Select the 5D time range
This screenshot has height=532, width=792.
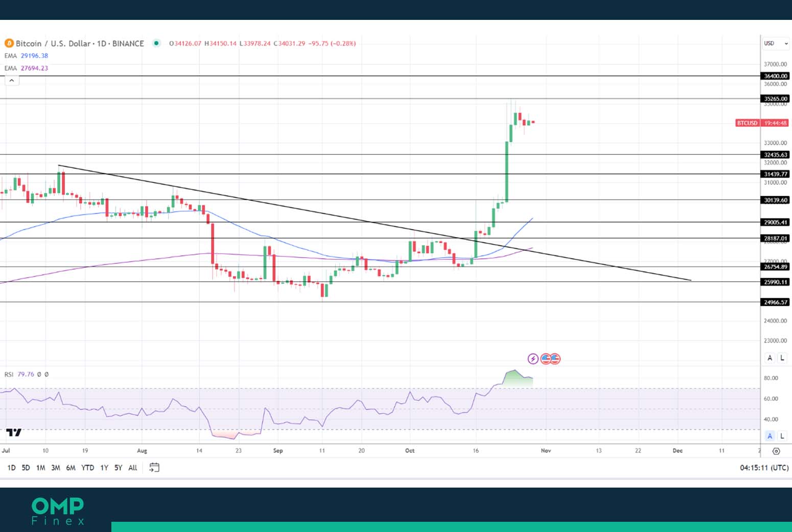pyautogui.click(x=26, y=468)
